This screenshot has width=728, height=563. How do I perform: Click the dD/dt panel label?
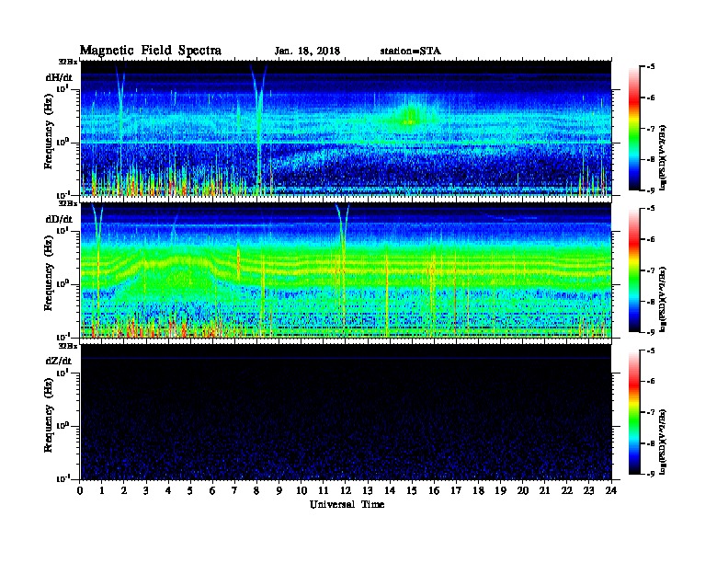59,219
